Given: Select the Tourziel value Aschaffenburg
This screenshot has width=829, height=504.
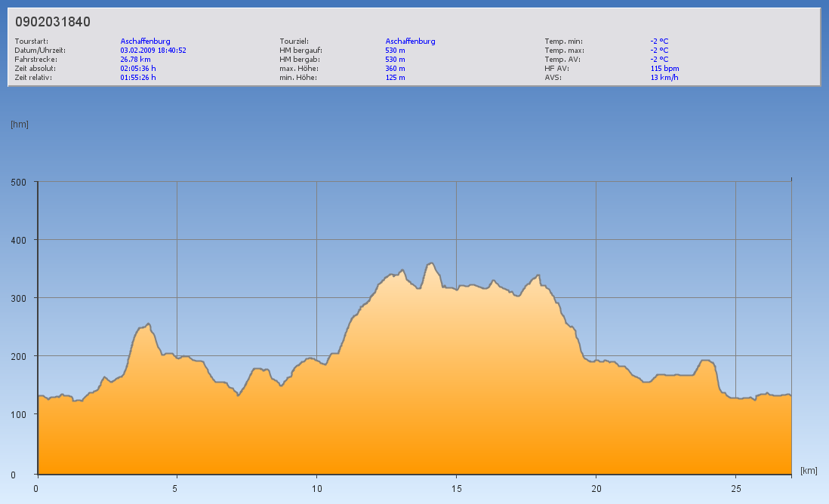Looking at the screenshot, I should point(410,41).
